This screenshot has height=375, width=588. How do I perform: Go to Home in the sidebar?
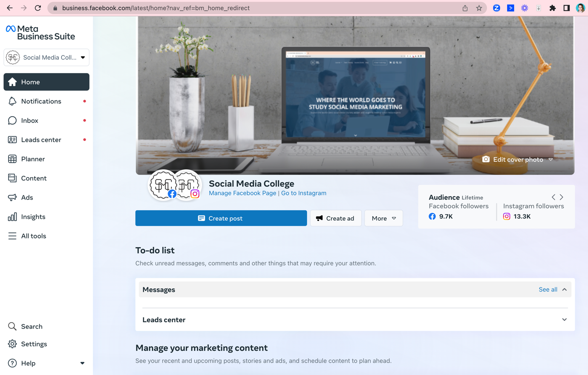coord(46,82)
